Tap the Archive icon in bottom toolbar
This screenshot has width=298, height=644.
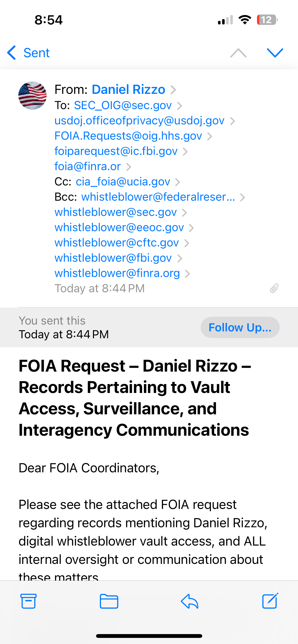pos(28,601)
